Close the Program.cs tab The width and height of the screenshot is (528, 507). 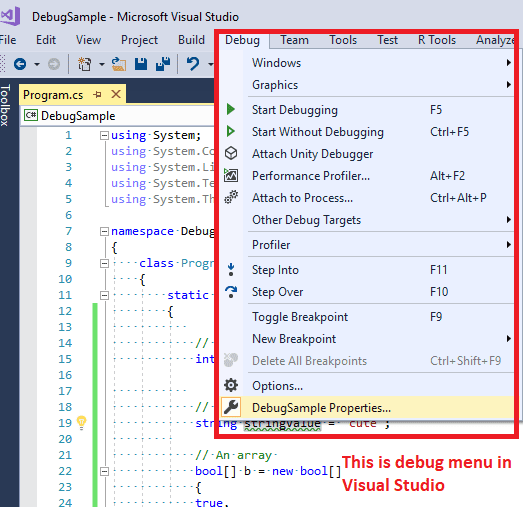pyautogui.click(x=116, y=94)
